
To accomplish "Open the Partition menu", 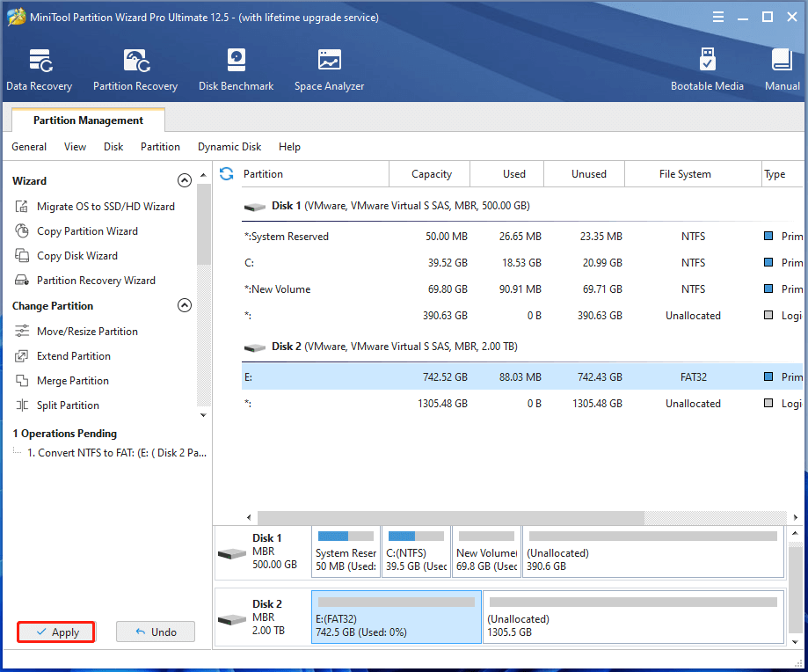I will click(x=160, y=147).
